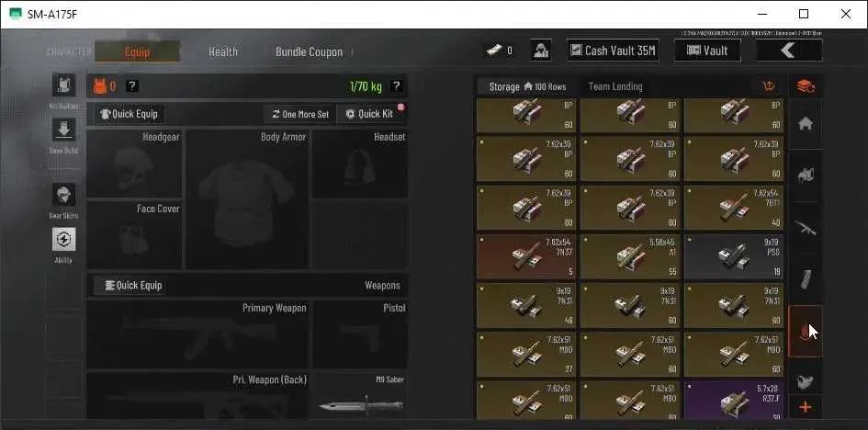This screenshot has height=430, width=868.
Task: Select the purple 5.7x28 R37.F ammo
Action: (734, 400)
